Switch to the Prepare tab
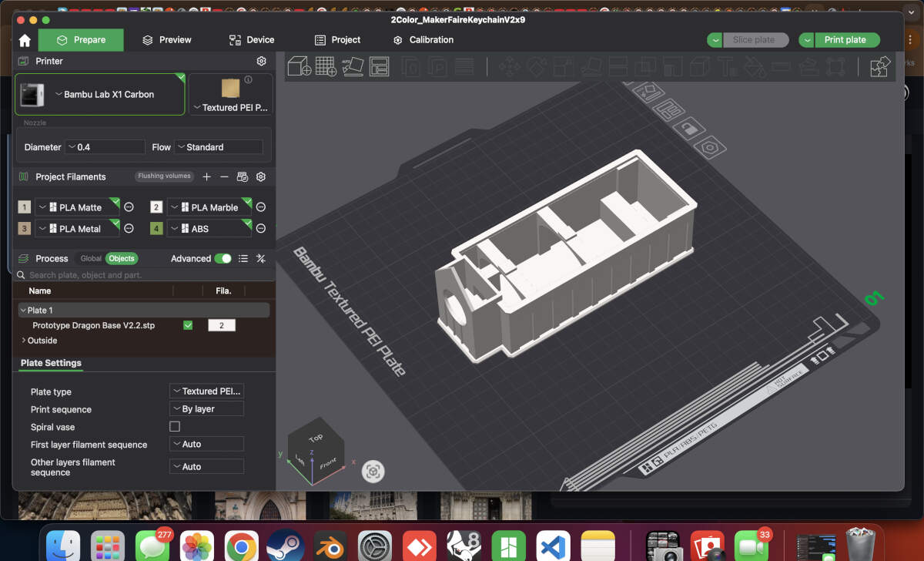 click(x=81, y=40)
